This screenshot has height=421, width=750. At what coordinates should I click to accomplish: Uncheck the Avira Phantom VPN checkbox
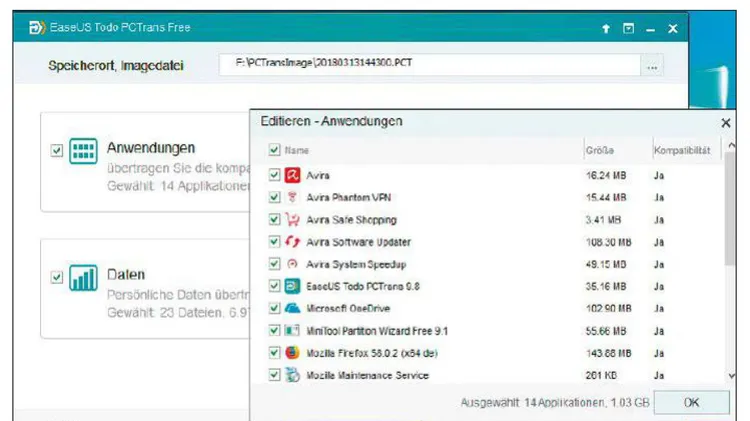(x=274, y=197)
